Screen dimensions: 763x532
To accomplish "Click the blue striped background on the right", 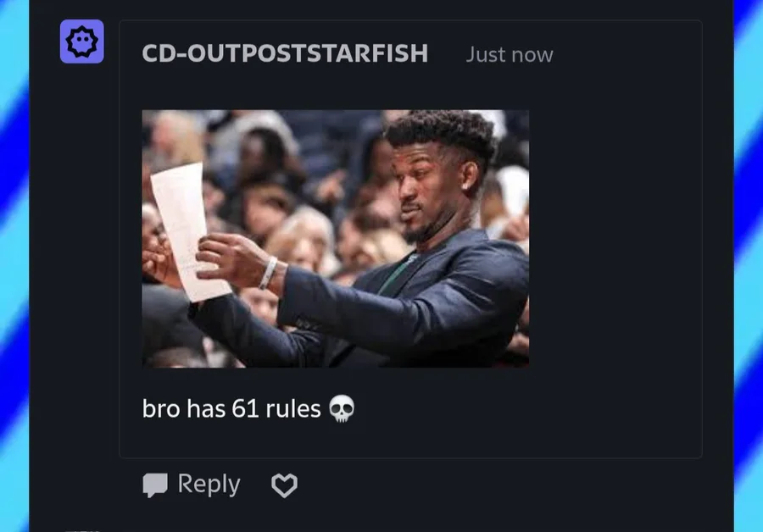I will pyautogui.click(x=749, y=266).
